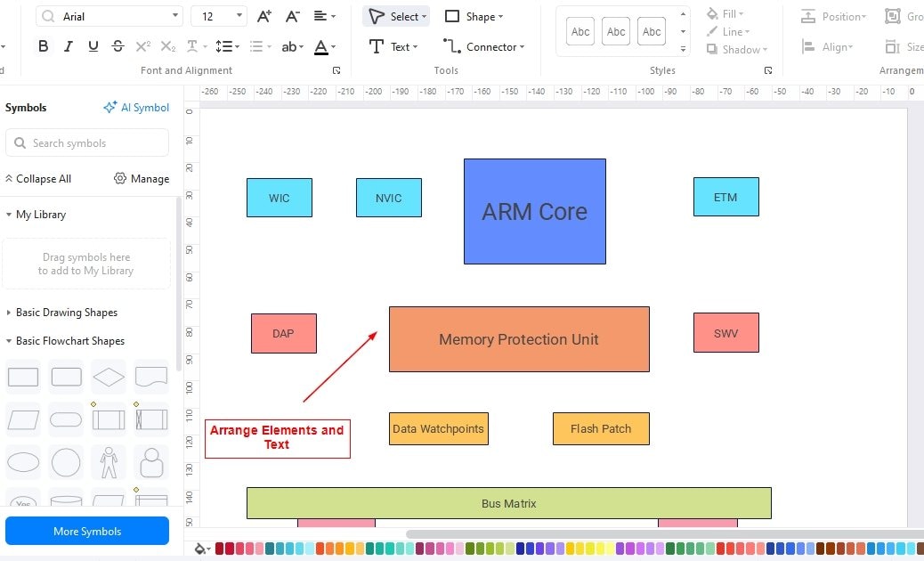Select the oval flowchart shape
The image size is (924, 561).
[x=23, y=462]
